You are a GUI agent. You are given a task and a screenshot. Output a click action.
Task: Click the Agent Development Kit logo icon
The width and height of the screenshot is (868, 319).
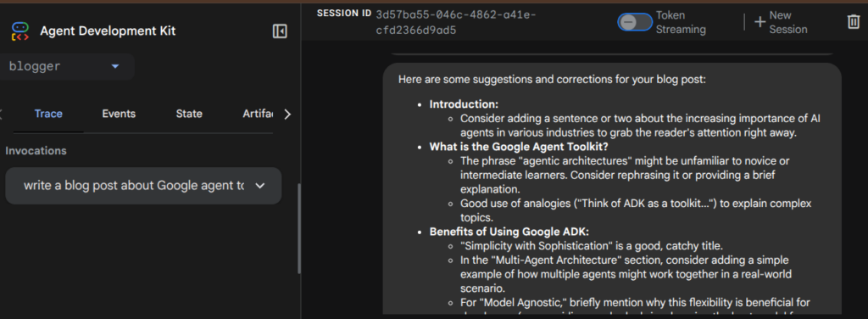tap(20, 31)
